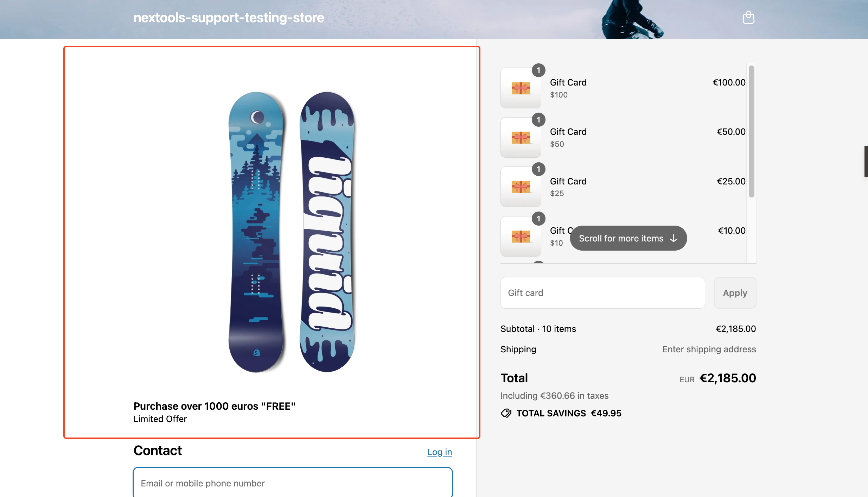
Task: Click the €10 Gift Card thumbnail
Action: pyautogui.click(x=521, y=236)
